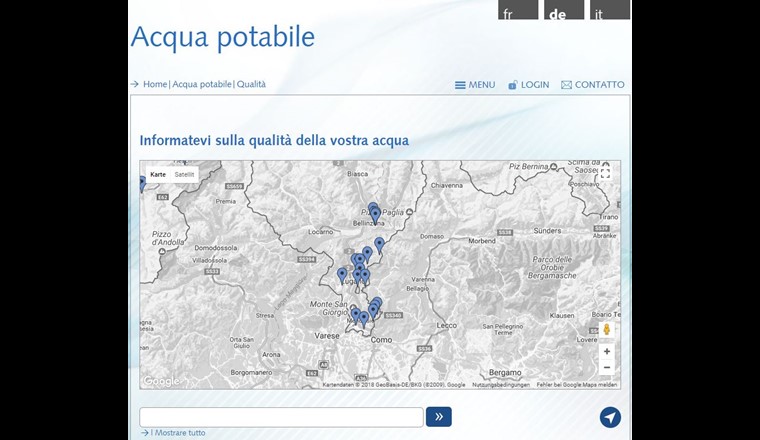Select the pin on the map's left edge

[x=142, y=184]
